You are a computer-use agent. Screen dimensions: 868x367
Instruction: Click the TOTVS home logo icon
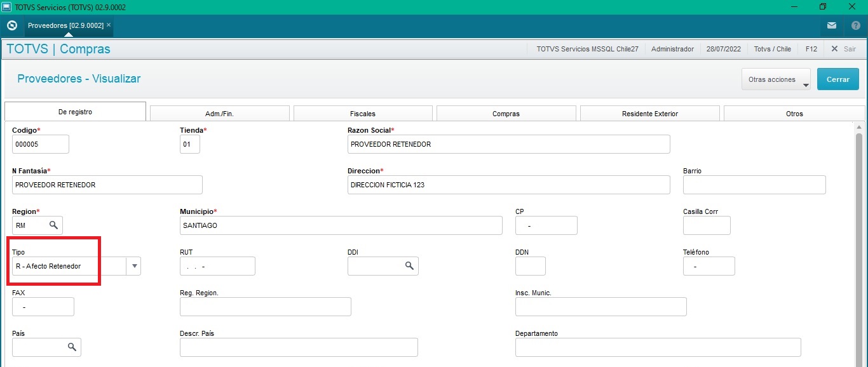(x=11, y=25)
